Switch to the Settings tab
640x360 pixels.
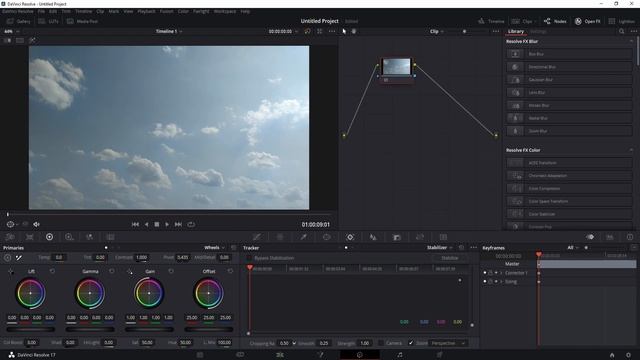[538, 31]
